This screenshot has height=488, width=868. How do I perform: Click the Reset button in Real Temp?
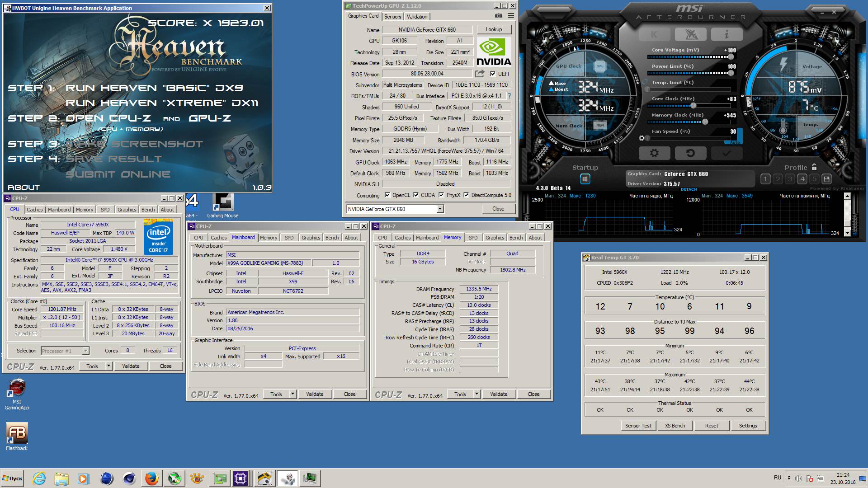click(x=712, y=426)
